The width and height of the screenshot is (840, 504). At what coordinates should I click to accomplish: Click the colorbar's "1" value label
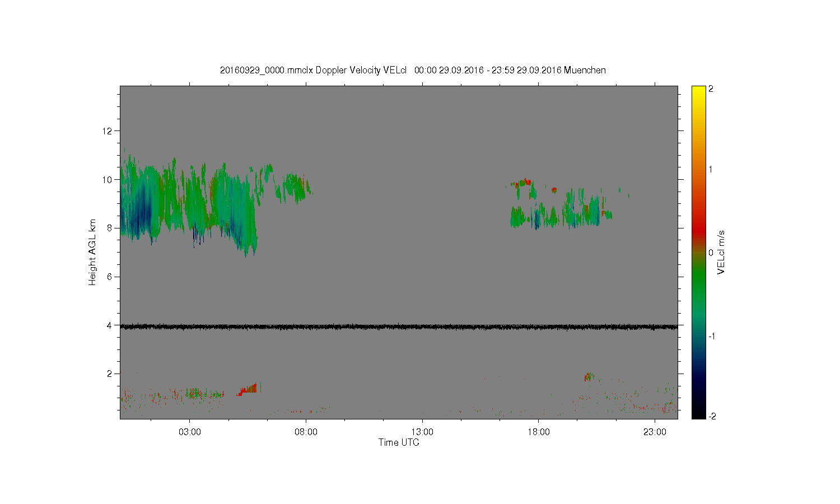711,170
